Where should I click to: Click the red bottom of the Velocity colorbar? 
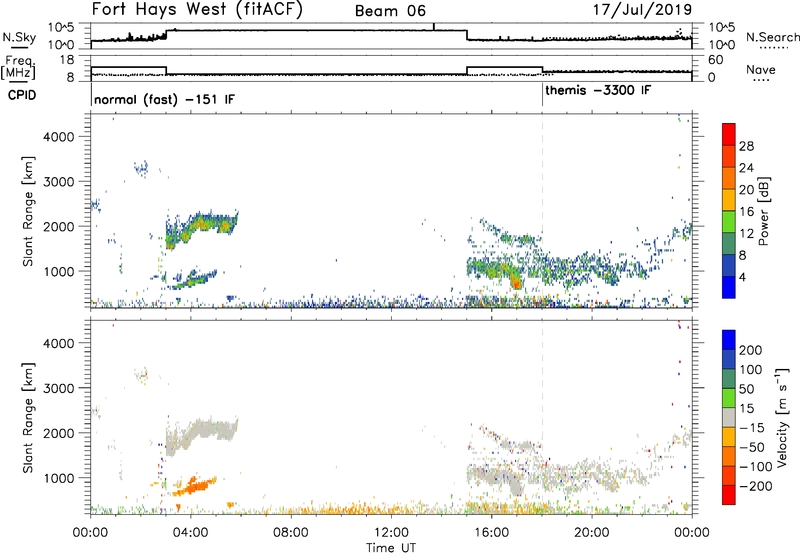(x=729, y=495)
